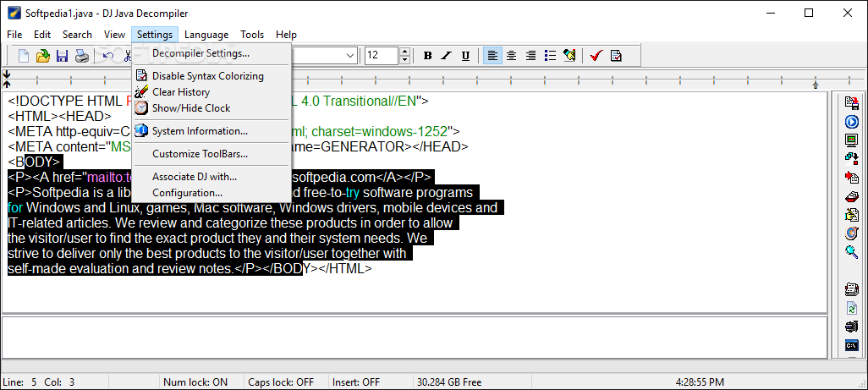The width and height of the screenshot is (868, 390).
Task: Open the Help menu
Action: tap(286, 35)
